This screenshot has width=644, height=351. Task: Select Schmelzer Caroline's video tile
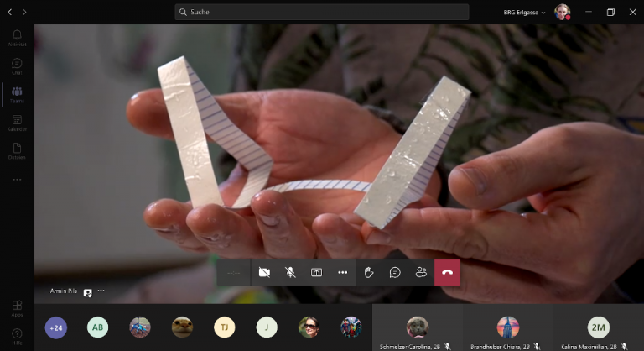click(417, 327)
